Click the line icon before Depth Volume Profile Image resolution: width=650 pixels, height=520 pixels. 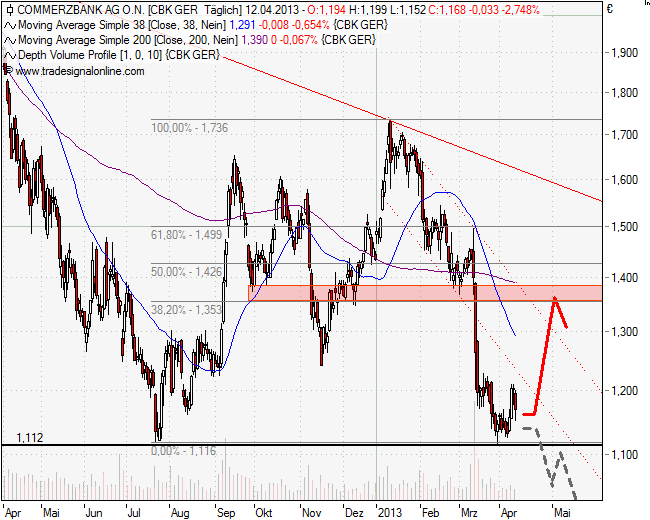point(10,56)
